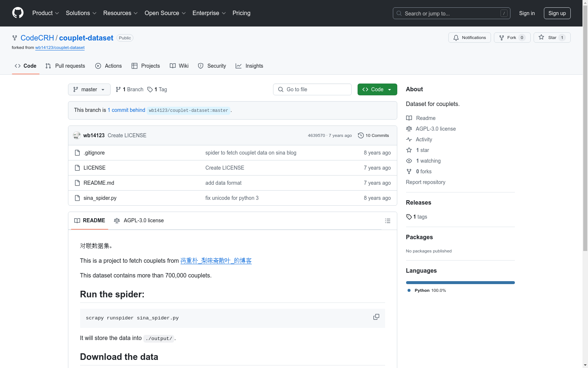Switch to the Security tab
588x368 pixels.
click(x=212, y=66)
